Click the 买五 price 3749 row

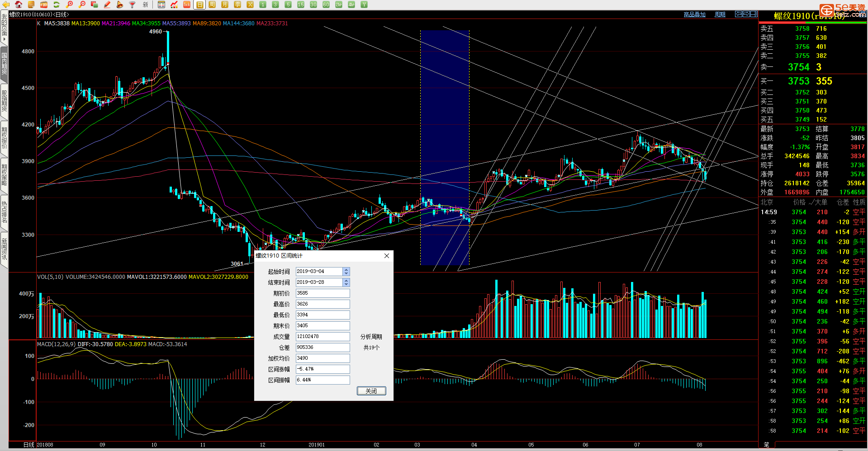pyautogui.click(x=813, y=119)
